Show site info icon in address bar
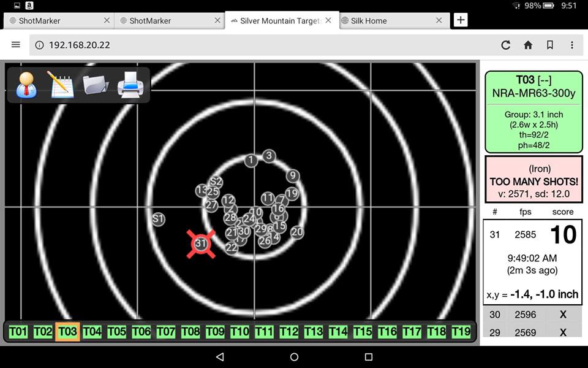Screen dimensions: 588x368 [39, 45]
